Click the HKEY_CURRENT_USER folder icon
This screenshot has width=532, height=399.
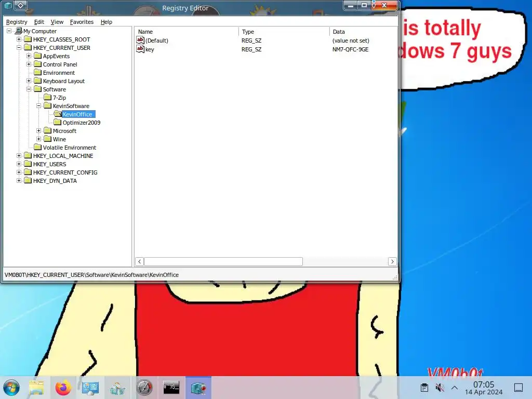[x=28, y=47]
